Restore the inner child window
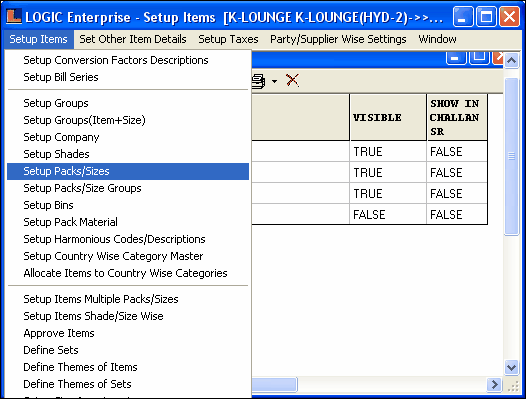 pos(479,58)
